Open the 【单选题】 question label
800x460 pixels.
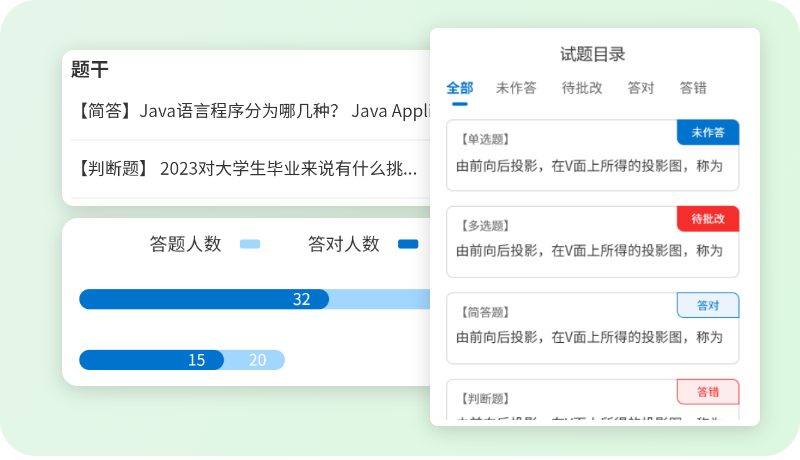(485, 139)
